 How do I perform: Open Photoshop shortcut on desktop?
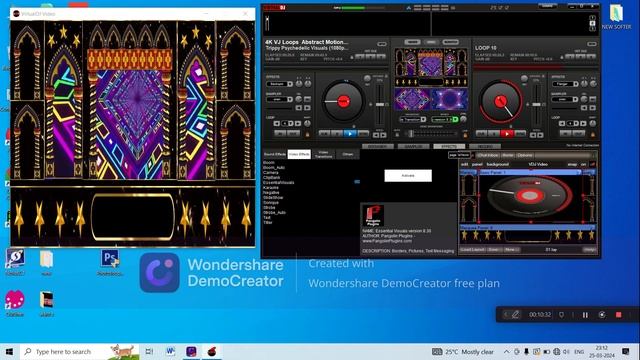[109, 262]
